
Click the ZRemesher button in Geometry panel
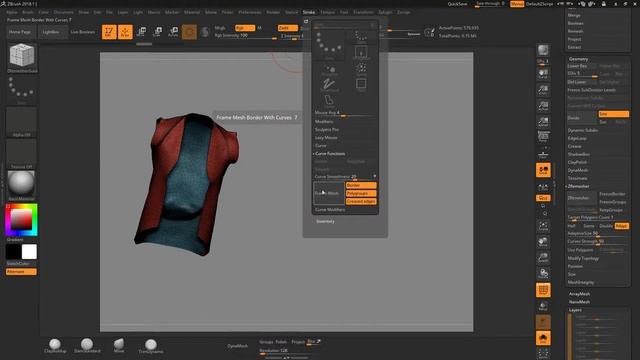click(582, 198)
